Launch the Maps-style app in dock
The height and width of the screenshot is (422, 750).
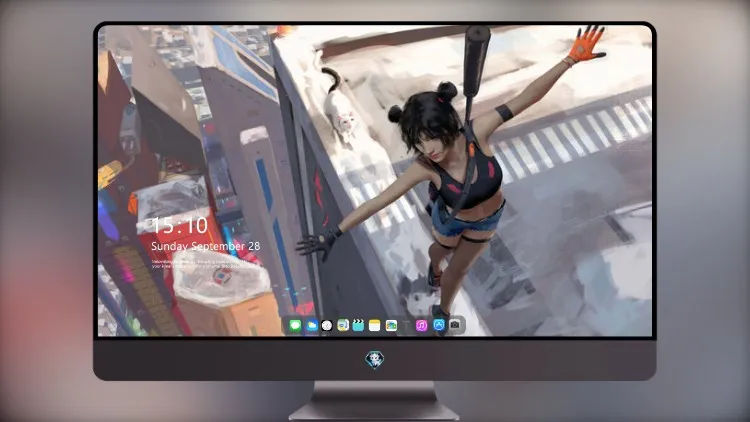(x=343, y=326)
